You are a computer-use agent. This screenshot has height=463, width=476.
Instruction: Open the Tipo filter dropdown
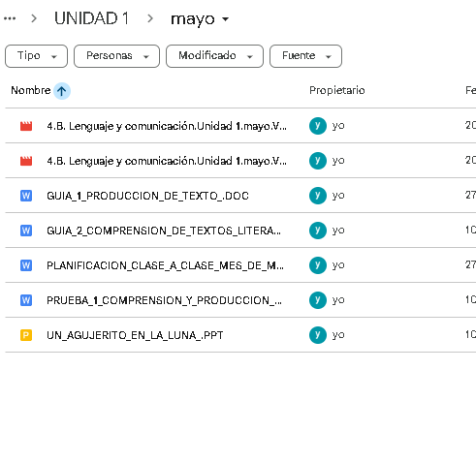point(36,56)
